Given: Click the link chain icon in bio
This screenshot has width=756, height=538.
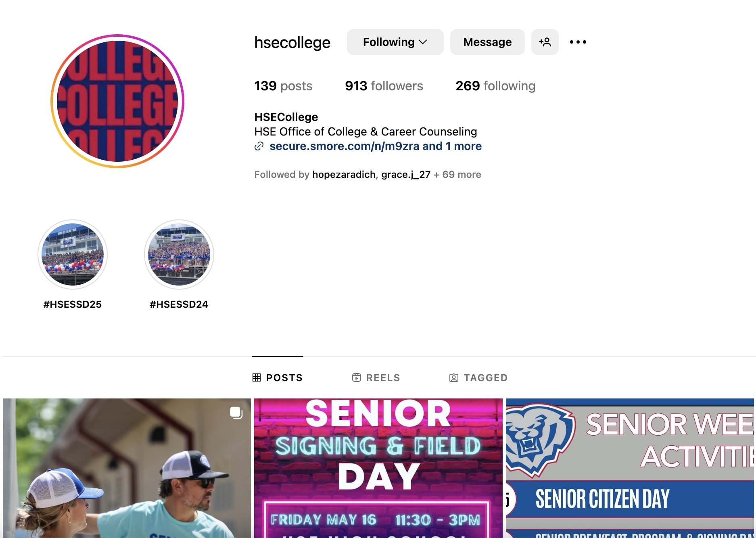Looking at the screenshot, I should pyautogui.click(x=259, y=146).
